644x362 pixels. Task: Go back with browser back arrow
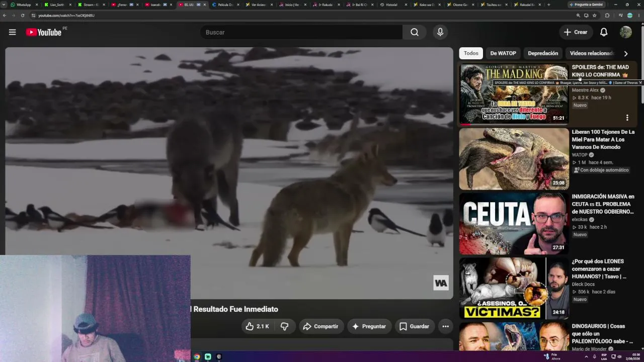point(5,16)
